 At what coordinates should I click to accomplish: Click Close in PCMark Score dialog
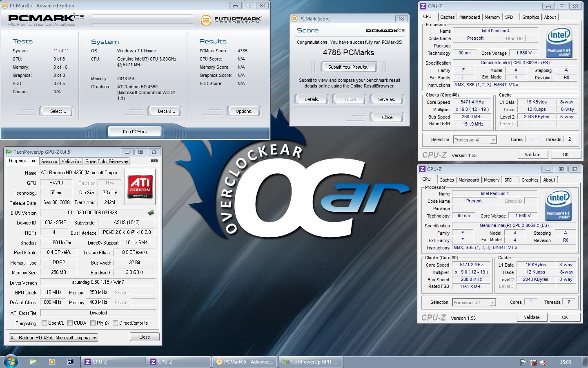click(x=387, y=117)
